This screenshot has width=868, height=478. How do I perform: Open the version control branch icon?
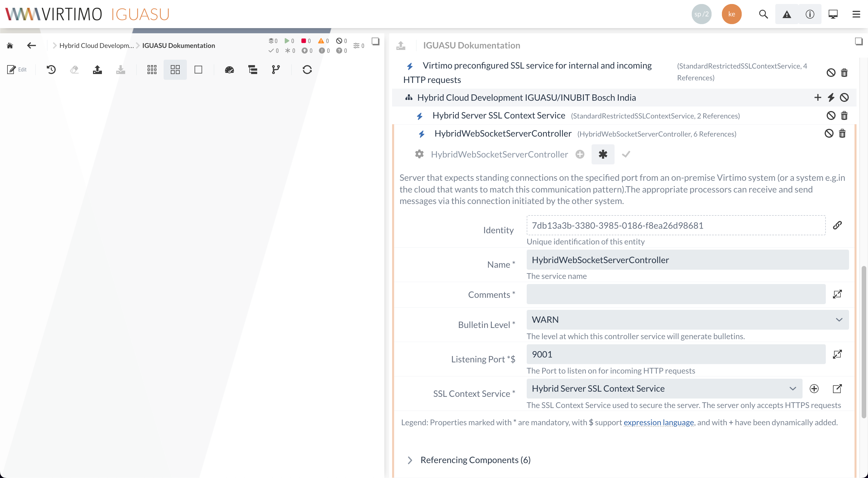[x=276, y=70]
